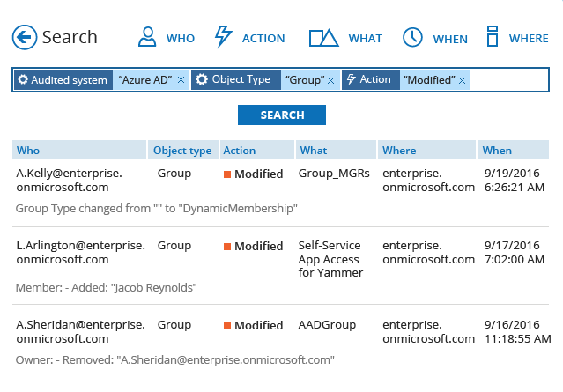Select the Audited system filter tag
The height and width of the screenshot is (392, 563).
tap(63, 79)
